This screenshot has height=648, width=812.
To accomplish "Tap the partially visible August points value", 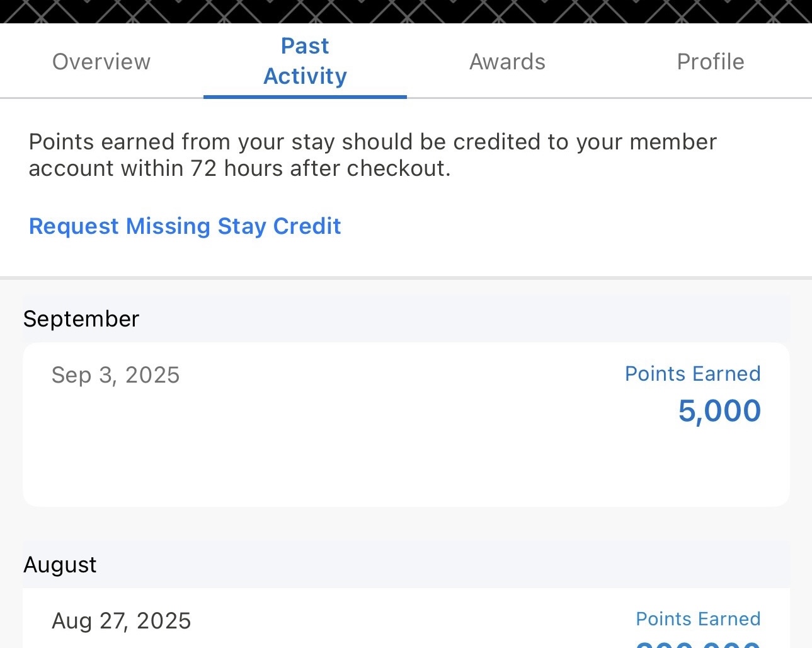I will pyautogui.click(x=698, y=644).
